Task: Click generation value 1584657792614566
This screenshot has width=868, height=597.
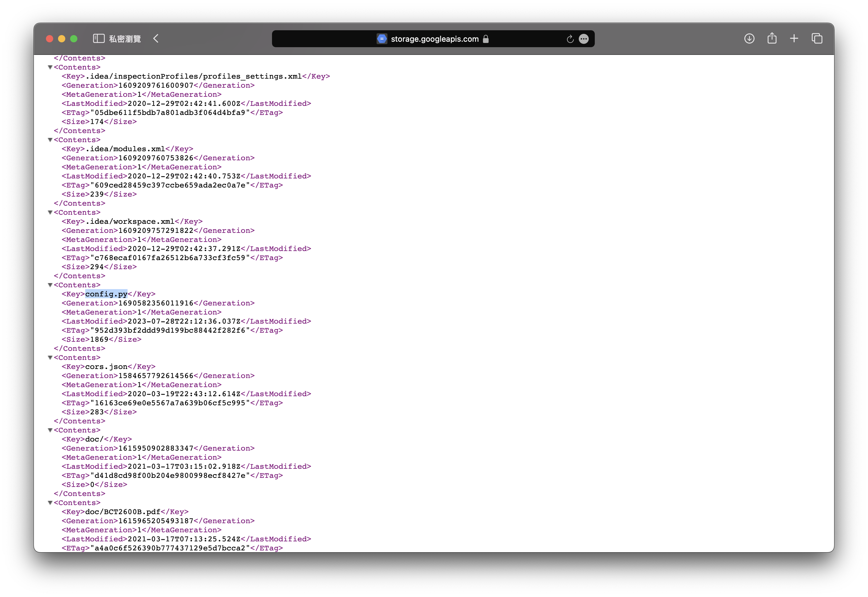Action: point(156,376)
